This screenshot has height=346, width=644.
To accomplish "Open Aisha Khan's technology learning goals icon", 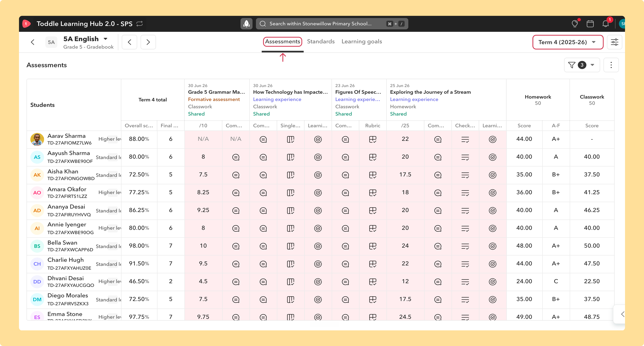I will 318,175.
